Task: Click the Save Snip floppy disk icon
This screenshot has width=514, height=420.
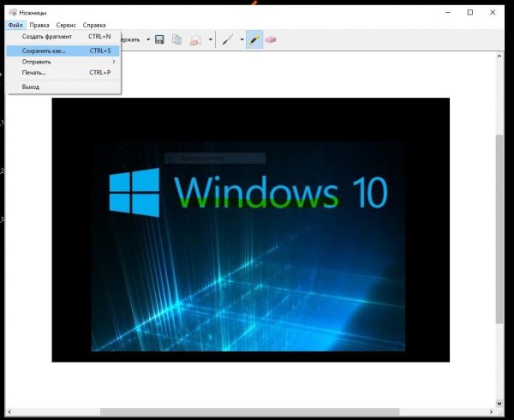Action: pyautogui.click(x=159, y=39)
